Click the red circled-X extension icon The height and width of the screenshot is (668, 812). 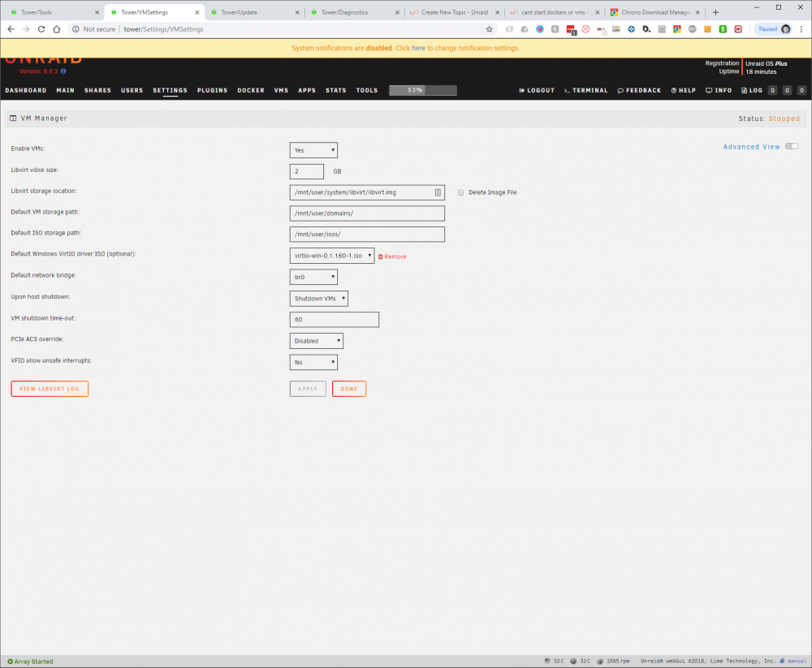[x=585, y=29]
